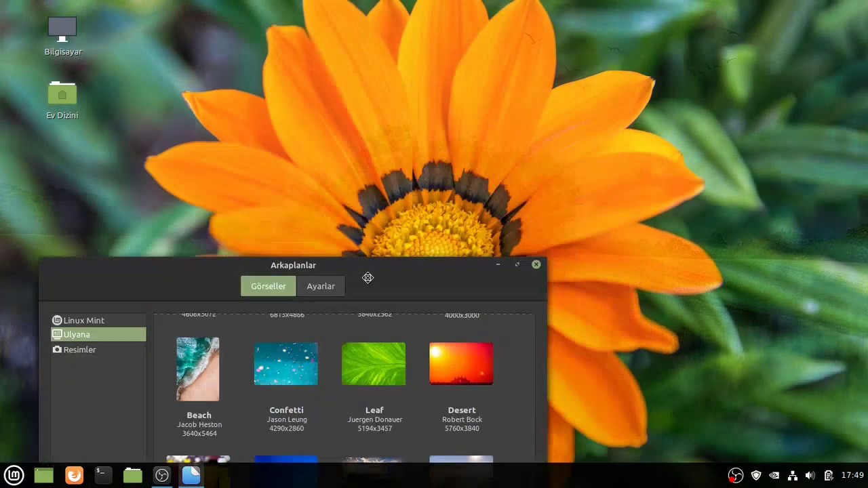Choose the Desert wallpaper thumbnail
This screenshot has height=488, width=868.
click(x=461, y=364)
